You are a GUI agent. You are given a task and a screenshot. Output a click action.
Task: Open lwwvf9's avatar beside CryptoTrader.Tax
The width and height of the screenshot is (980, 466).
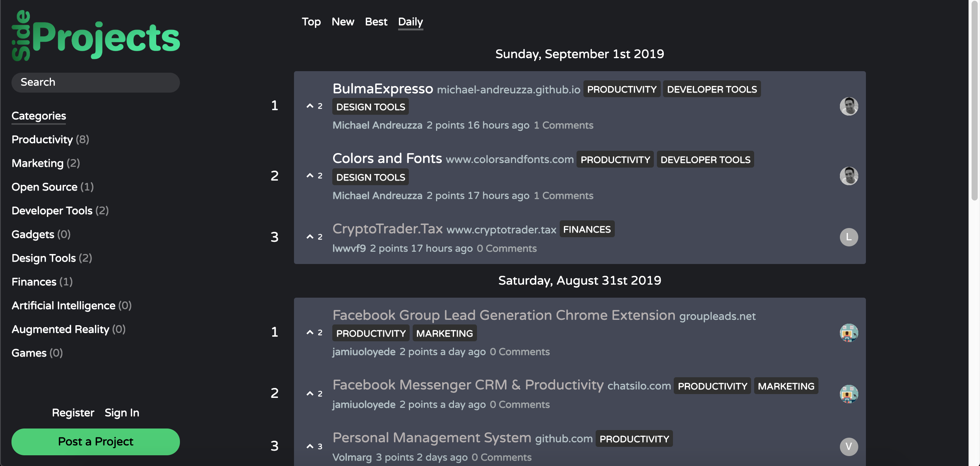click(x=849, y=237)
